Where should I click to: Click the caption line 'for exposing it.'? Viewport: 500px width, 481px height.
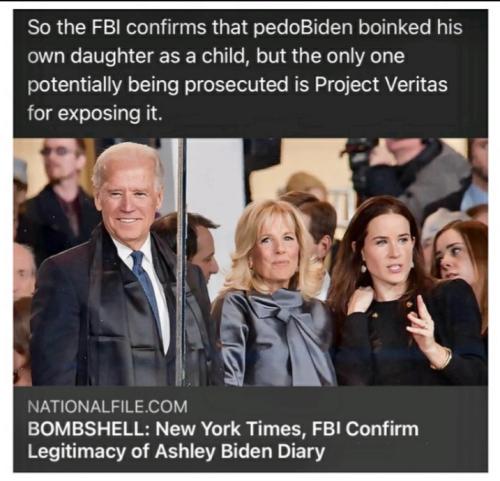[95, 114]
